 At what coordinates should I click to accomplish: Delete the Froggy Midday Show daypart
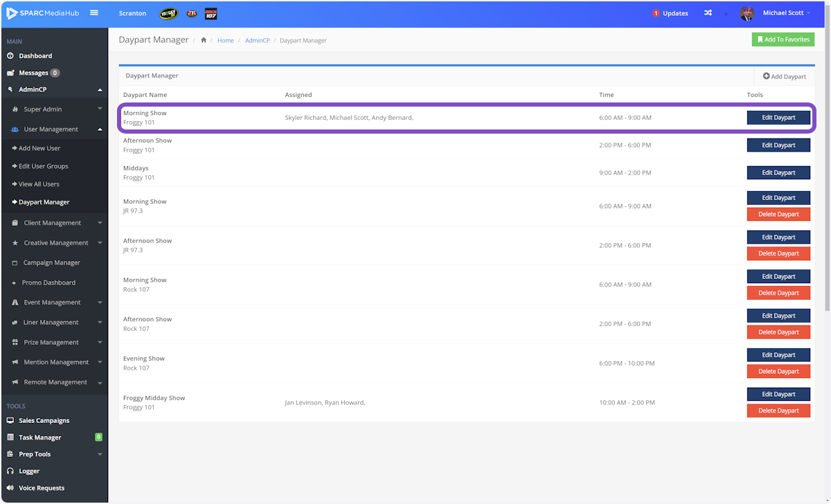pos(778,411)
